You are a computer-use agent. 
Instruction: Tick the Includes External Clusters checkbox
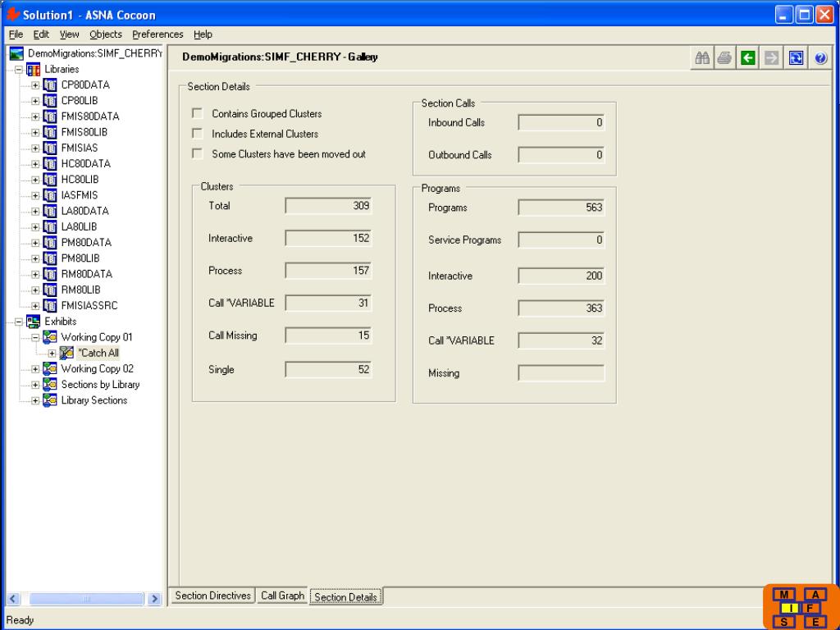(198, 134)
